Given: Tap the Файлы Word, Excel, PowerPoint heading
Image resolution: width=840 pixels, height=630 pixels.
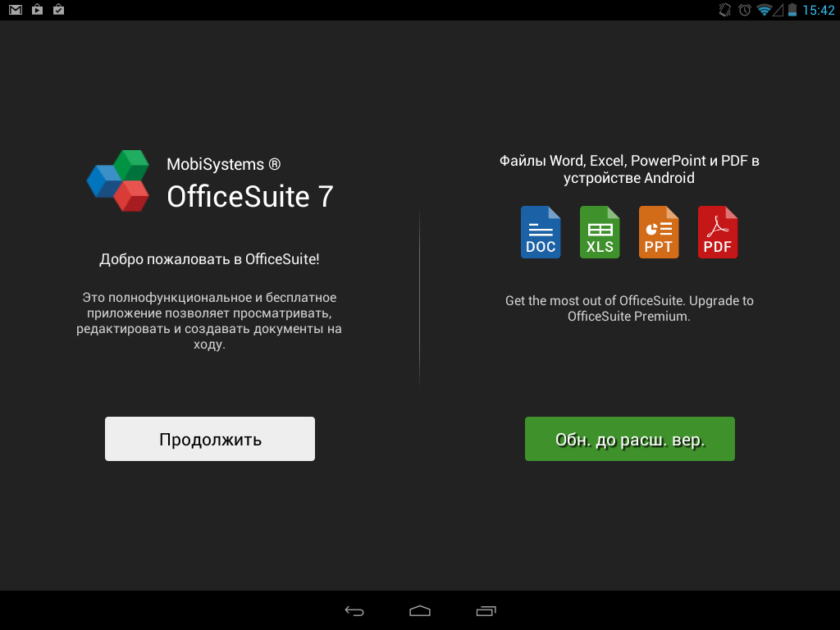Looking at the screenshot, I should [x=629, y=169].
